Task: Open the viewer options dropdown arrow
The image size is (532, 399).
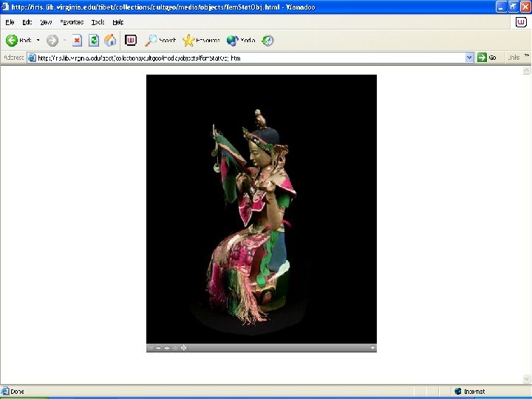Action: 372,348
